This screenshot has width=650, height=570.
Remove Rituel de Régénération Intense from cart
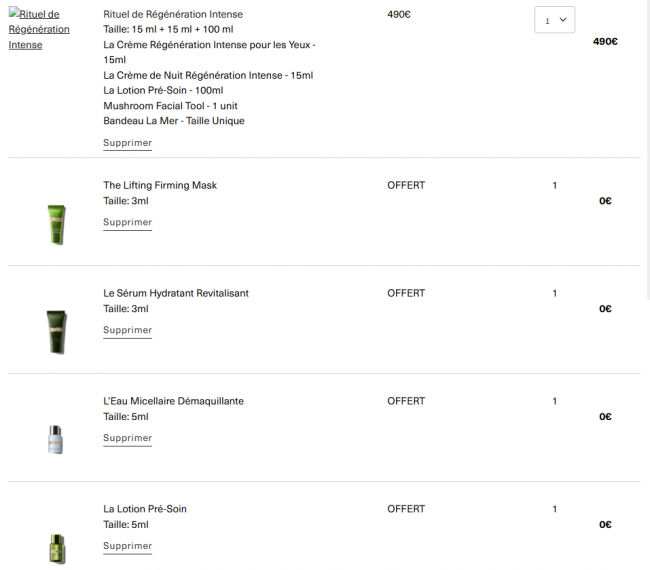(127, 143)
